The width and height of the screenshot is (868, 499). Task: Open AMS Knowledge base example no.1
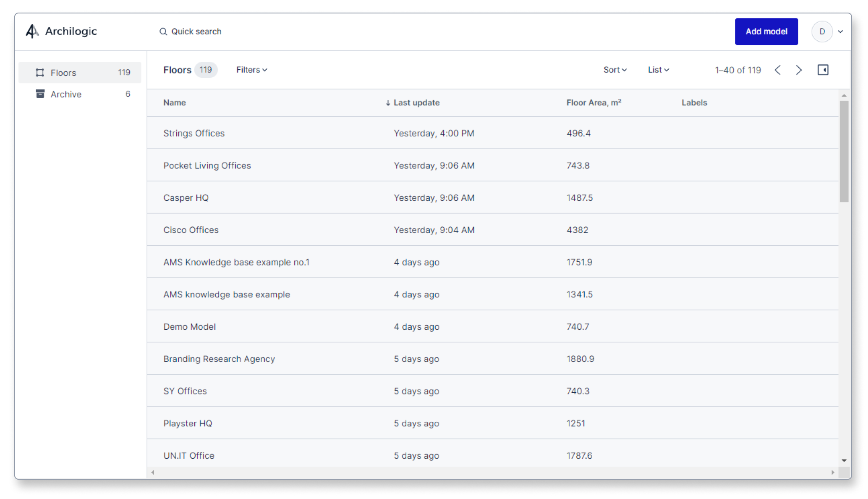493,262
